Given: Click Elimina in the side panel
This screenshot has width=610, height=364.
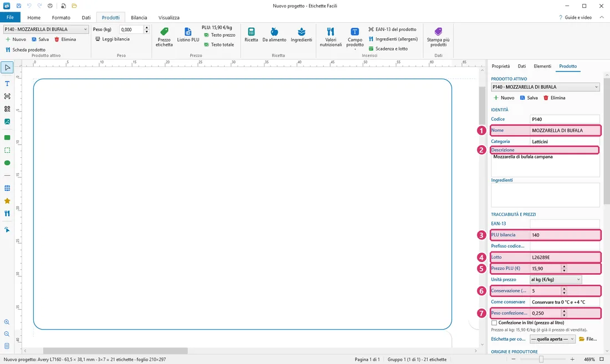Looking at the screenshot, I should (x=555, y=98).
